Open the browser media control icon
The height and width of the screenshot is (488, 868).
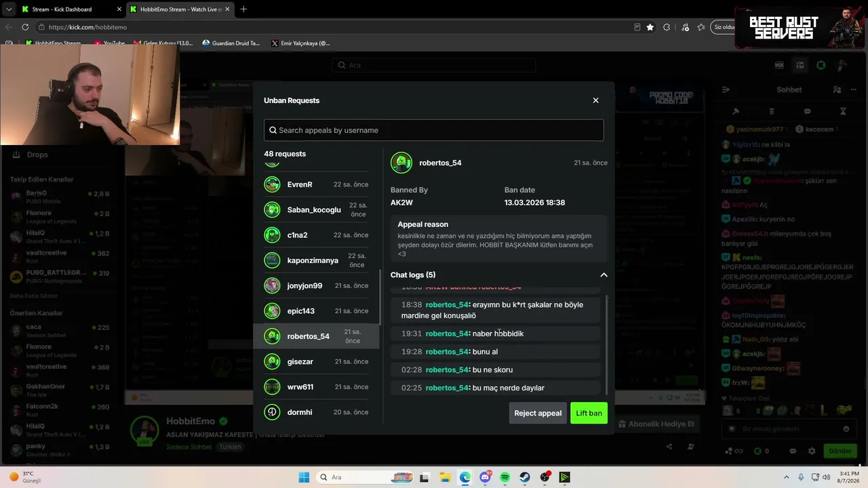click(x=685, y=27)
